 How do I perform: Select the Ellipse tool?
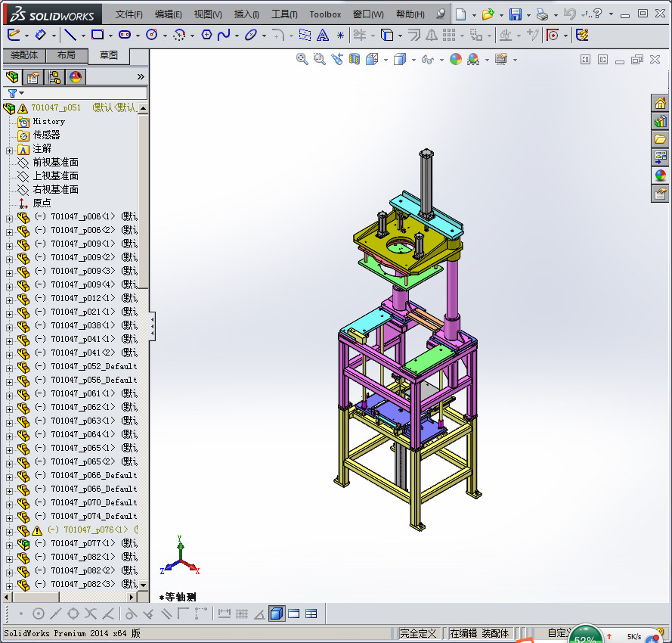251,35
